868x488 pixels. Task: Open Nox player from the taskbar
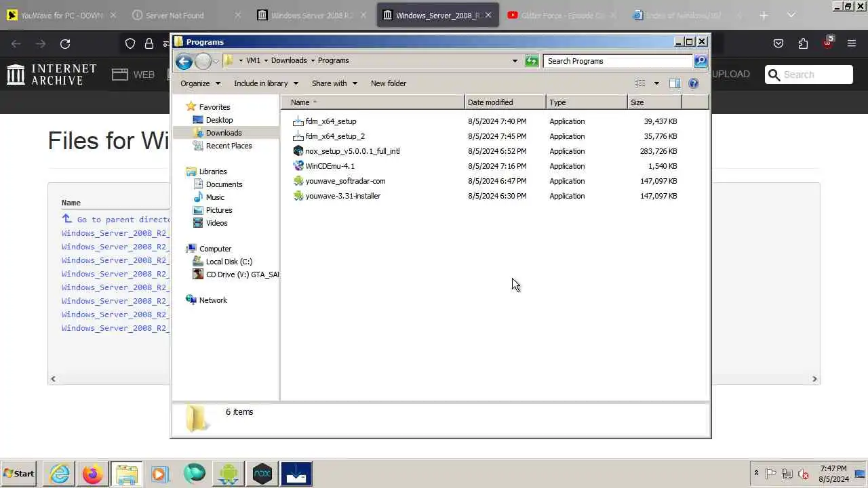click(x=262, y=474)
